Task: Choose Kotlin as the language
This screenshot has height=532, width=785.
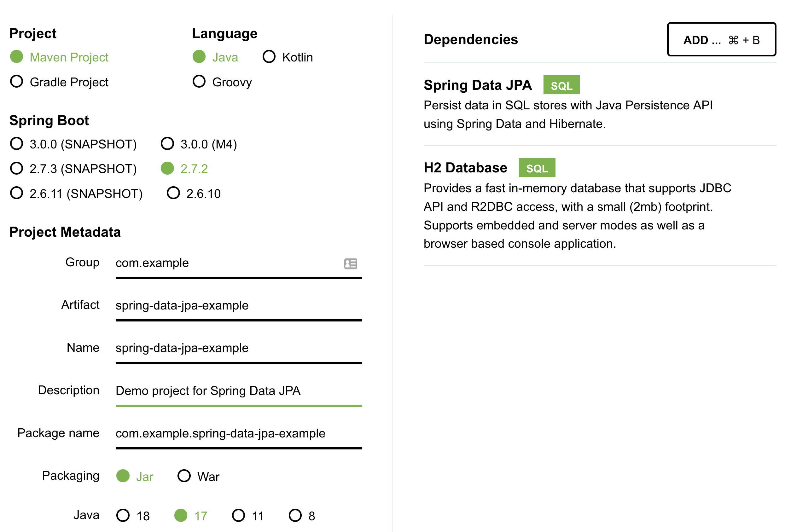Action: (x=269, y=57)
